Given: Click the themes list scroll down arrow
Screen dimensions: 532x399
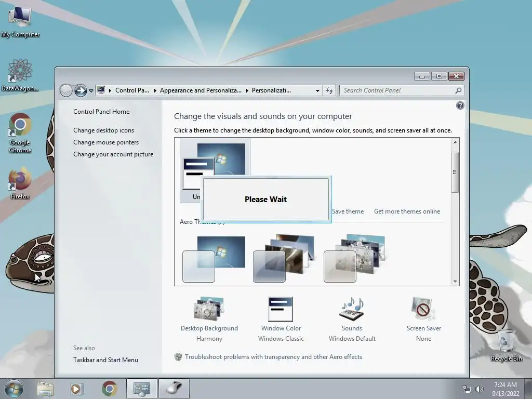Looking at the screenshot, I should tap(455, 281).
